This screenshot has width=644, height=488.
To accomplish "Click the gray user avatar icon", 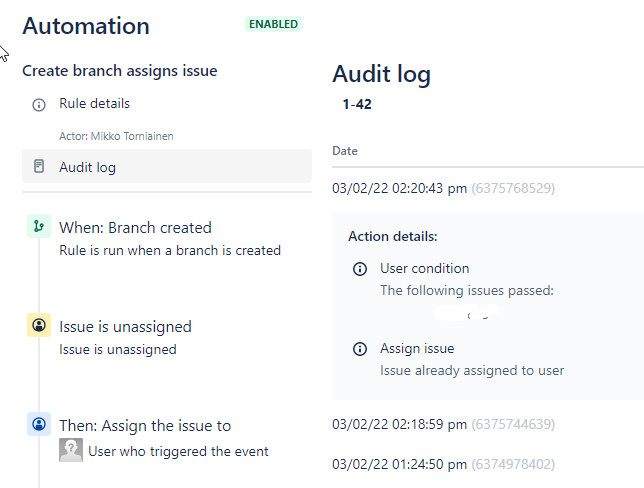I will tap(70, 451).
